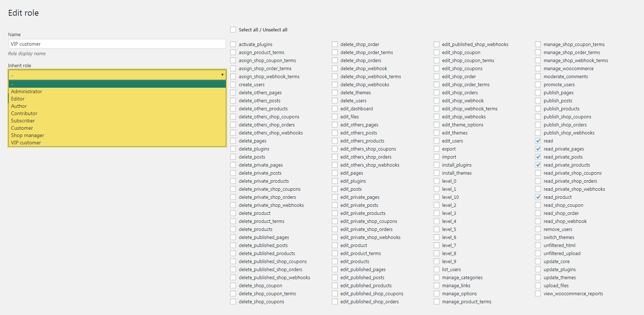Uncheck the read_private_pages checkbox
This screenshot has height=315, width=644.
coord(538,149)
